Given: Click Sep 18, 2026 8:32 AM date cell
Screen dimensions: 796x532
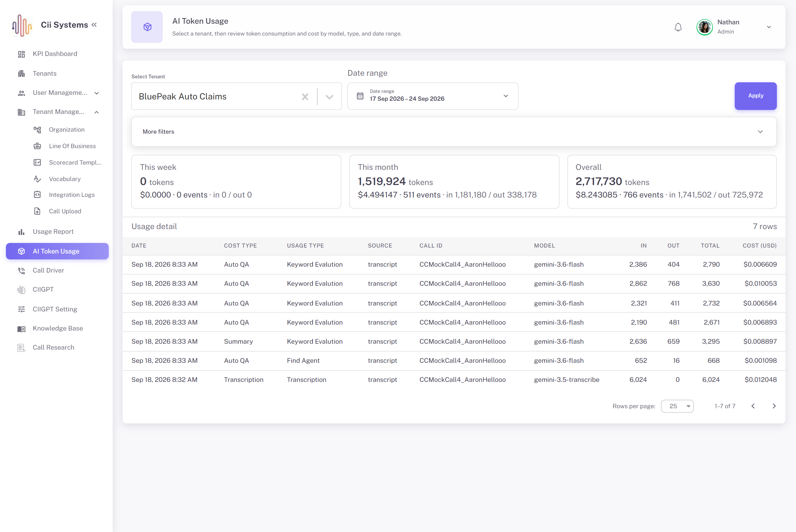Looking at the screenshot, I should (164, 380).
